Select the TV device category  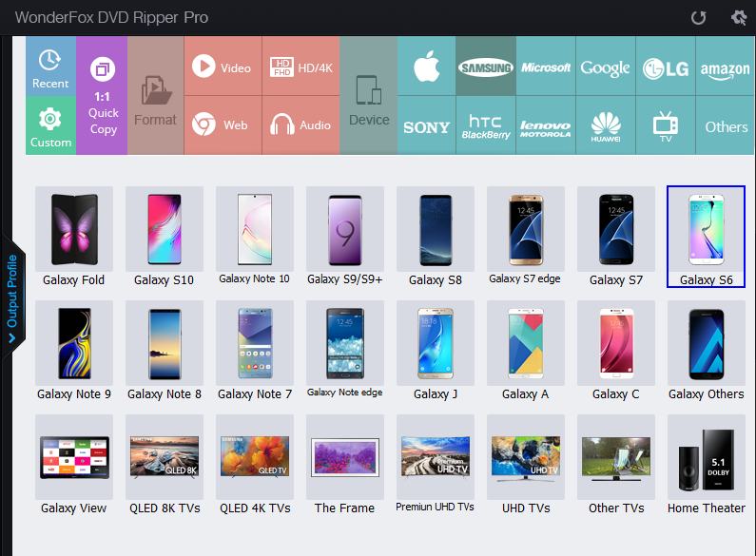666,125
